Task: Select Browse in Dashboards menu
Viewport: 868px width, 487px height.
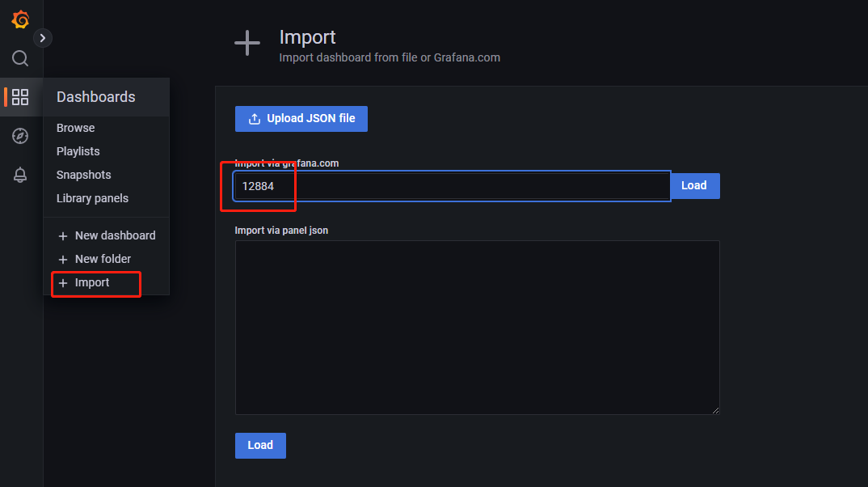Action: coord(75,128)
